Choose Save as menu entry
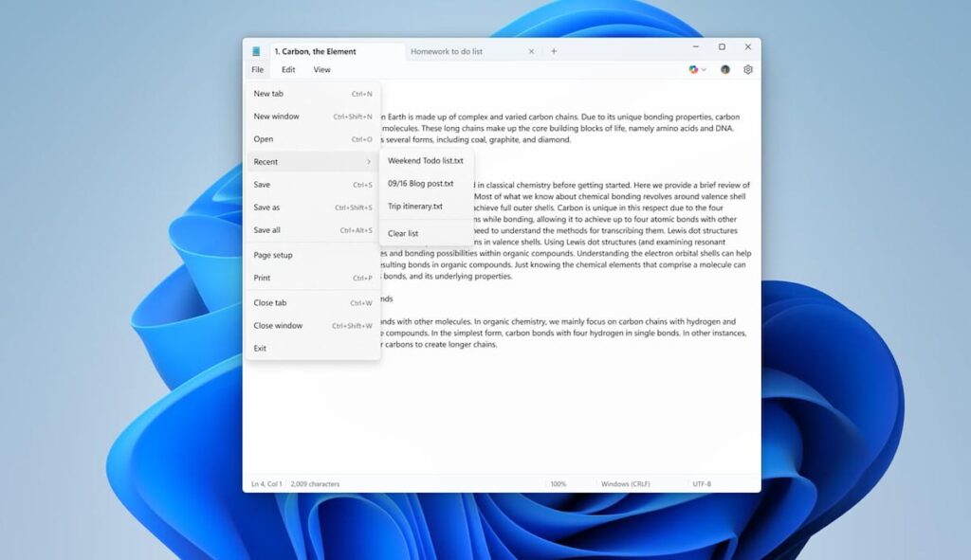971x560 pixels. pos(313,208)
